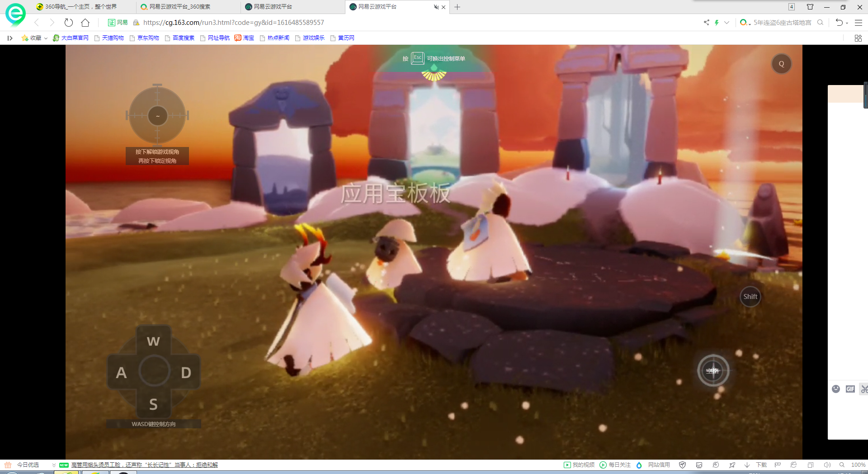The image size is (868, 474).
Task: Click the emoji smiley icon in side panel
Action: [x=836, y=389]
